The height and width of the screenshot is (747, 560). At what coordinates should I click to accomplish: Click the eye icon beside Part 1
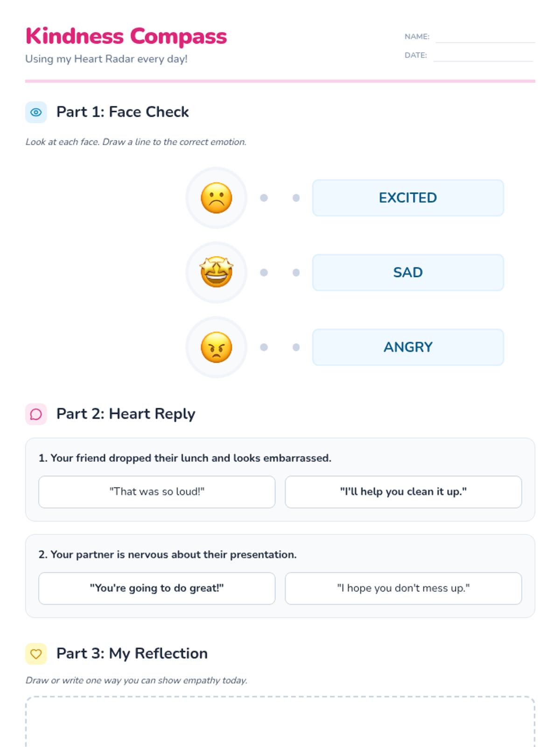36,112
